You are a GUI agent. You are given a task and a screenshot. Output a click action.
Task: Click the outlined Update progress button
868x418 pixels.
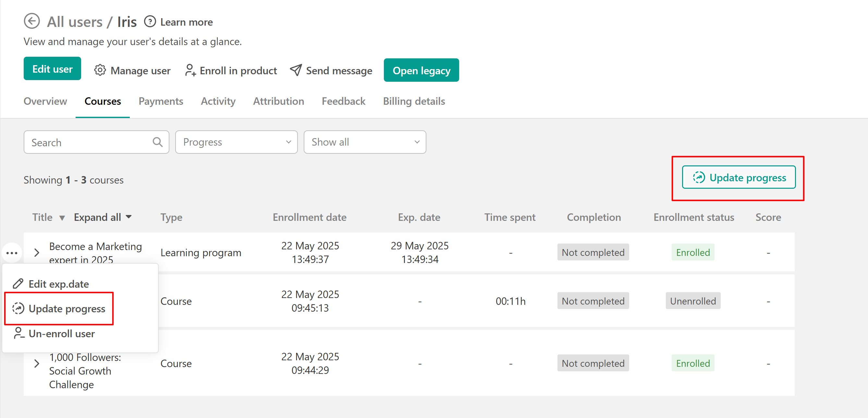pyautogui.click(x=738, y=177)
